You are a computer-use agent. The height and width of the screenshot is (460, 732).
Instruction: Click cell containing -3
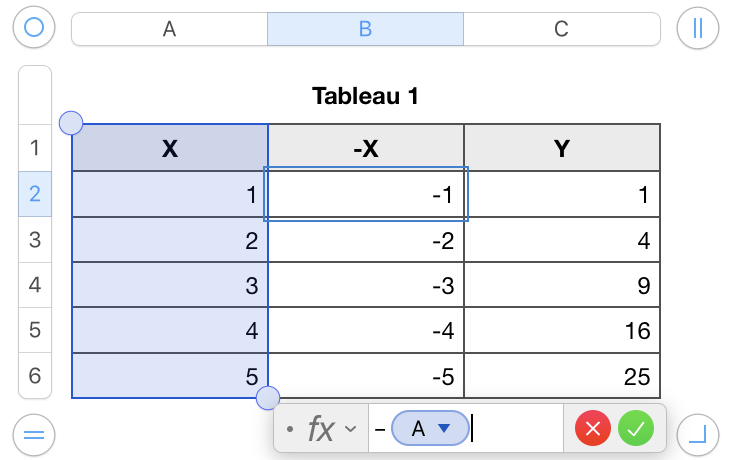[366, 285]
